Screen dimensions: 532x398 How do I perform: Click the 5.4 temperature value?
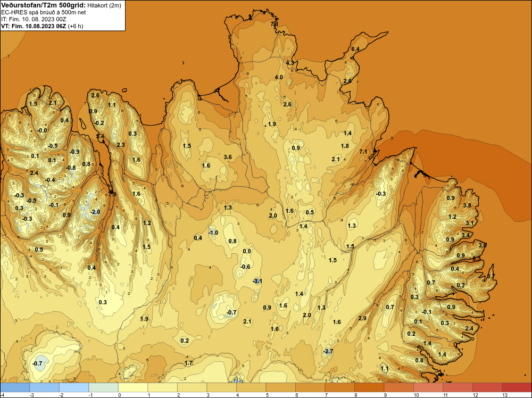(101, 136)
